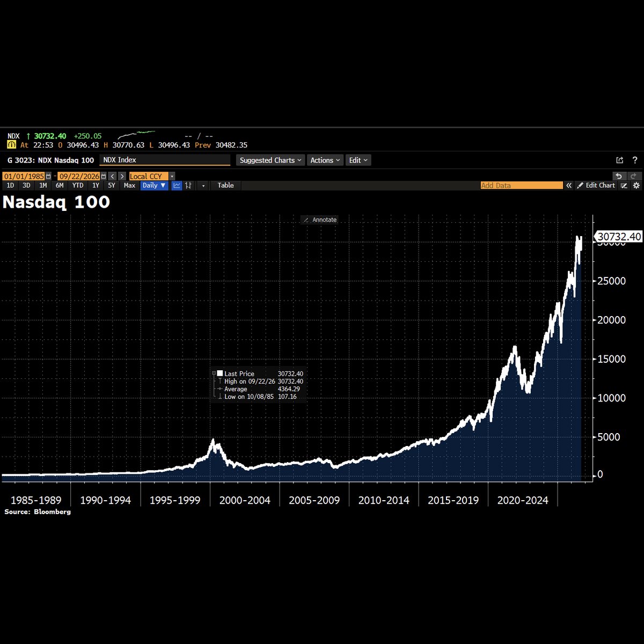
Task: Select the Max range tab
Action: [129, 185]
